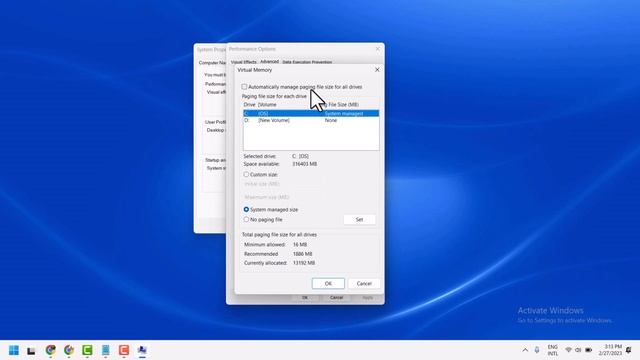Image resolution: width=640 pixels, height=360 pixels.
Task: Click the Set button
Action: pyautogui.click(x=359, y=220)
